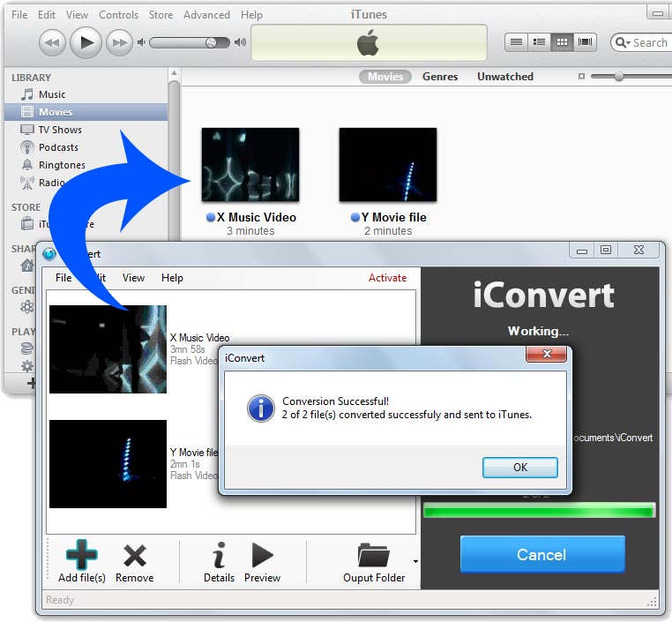The height and width of the screenshot is (622, 672).
Task: Click the iTunes next track button
Action: (x=119, y=42)
